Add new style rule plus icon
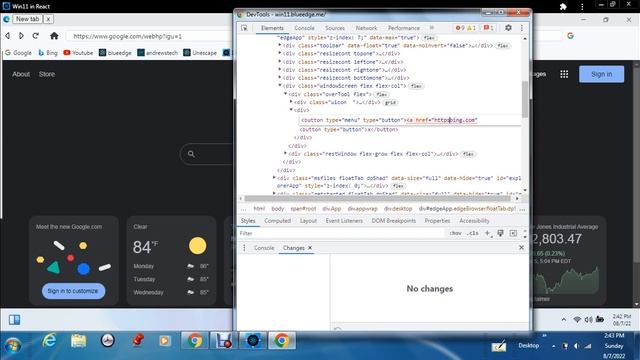 [x=487, y=233]
